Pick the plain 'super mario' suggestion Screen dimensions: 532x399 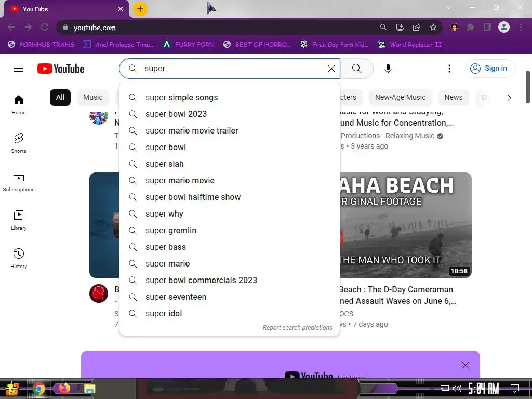(229, 264)
